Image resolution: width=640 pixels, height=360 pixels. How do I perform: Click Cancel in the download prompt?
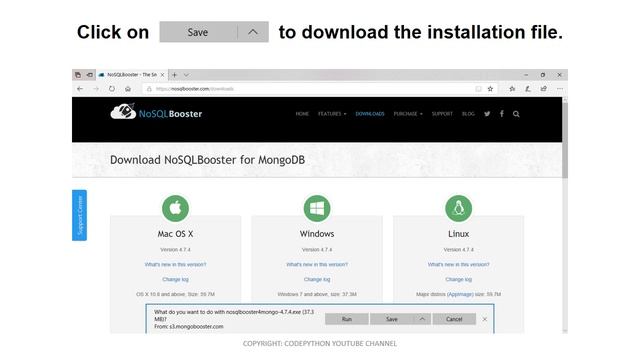(x=454, y=319)
